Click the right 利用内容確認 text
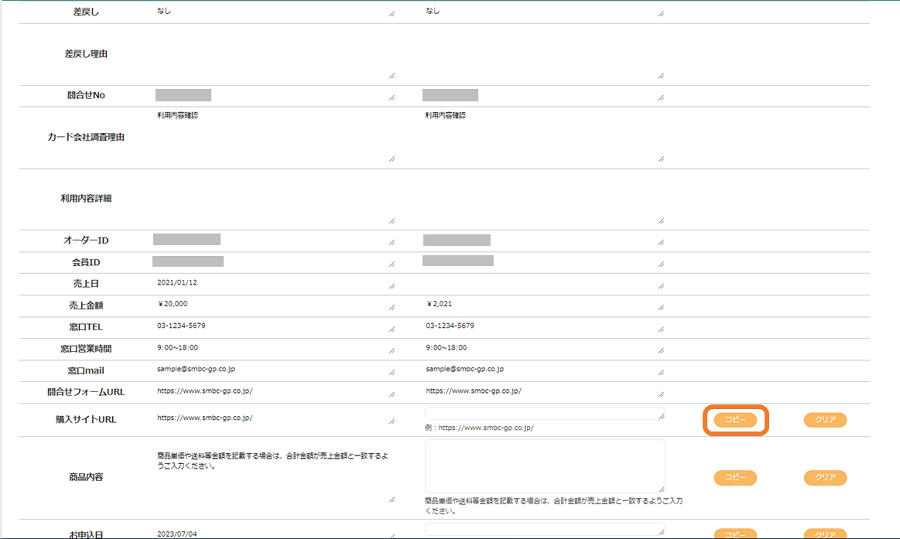 pos(445,115)
